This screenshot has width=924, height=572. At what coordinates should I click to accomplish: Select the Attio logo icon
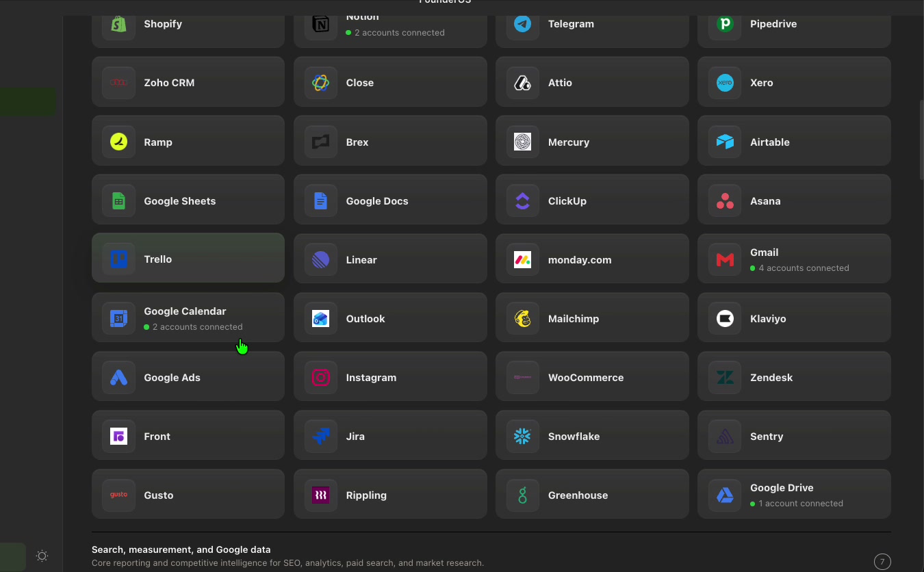(x=523, y=83)
